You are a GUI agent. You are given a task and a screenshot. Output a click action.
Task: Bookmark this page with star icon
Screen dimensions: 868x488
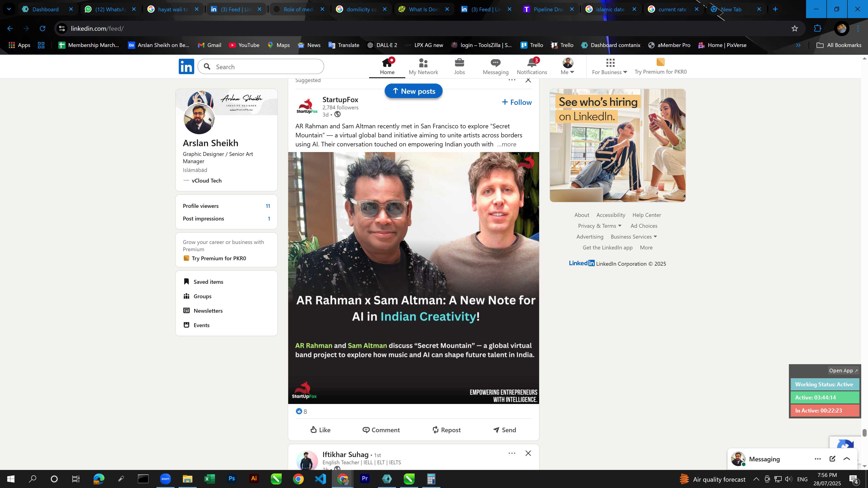[795, 28]
